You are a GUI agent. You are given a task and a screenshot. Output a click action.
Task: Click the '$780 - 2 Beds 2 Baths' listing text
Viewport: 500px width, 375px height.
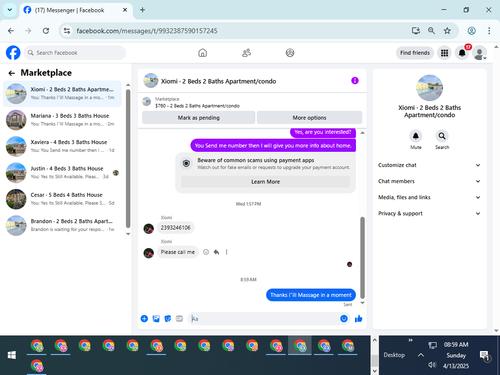pyautogui.click(x=197, y=106)
